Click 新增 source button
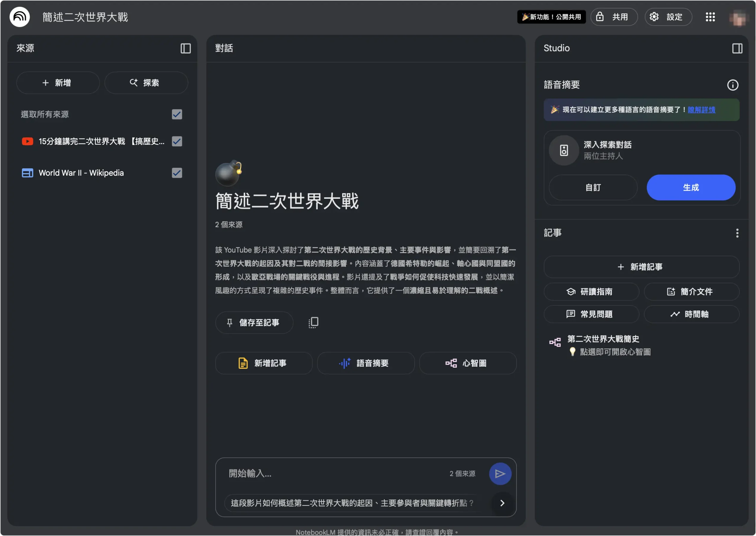 click(58, 83)
